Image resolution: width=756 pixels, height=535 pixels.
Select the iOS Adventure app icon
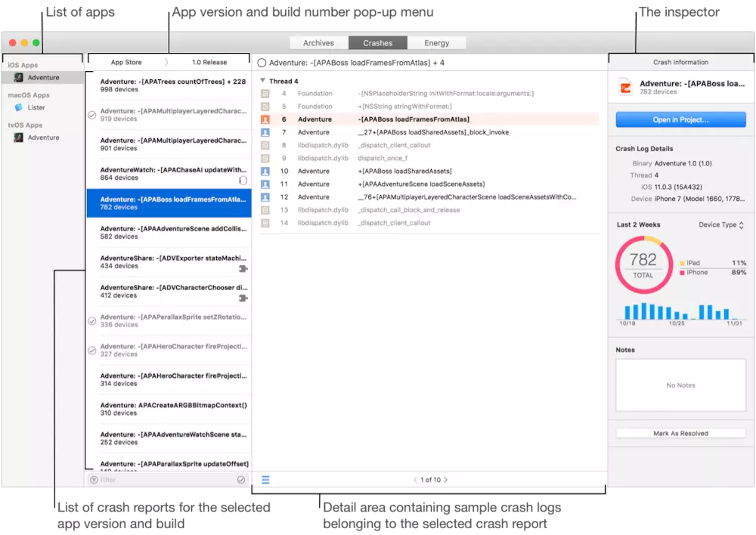click(x=18, y=78)
